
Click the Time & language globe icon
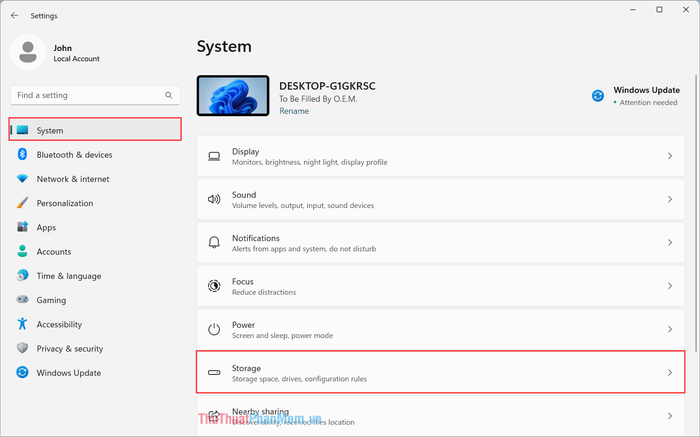[x=22, y=275]
